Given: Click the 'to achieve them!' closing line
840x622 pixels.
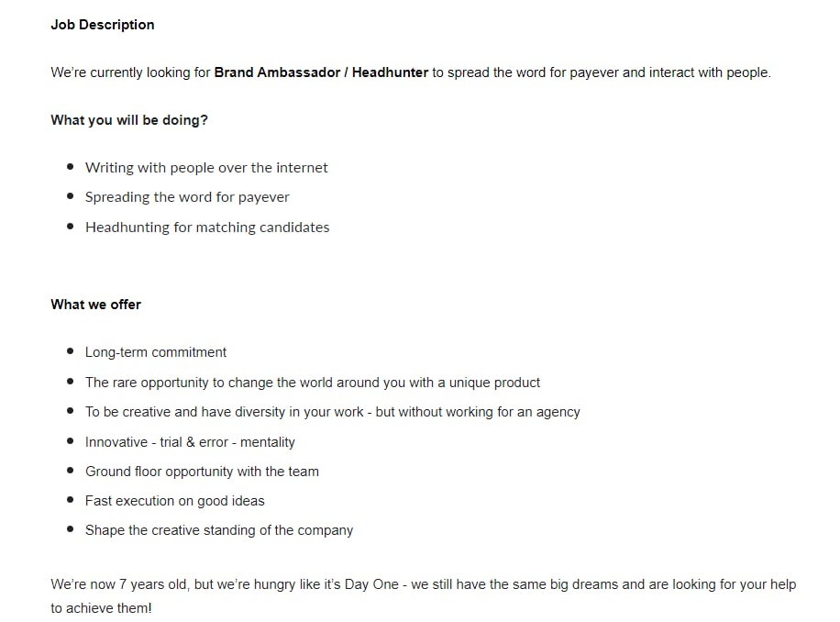Looking at the screenshot, I should coord(101,608).
